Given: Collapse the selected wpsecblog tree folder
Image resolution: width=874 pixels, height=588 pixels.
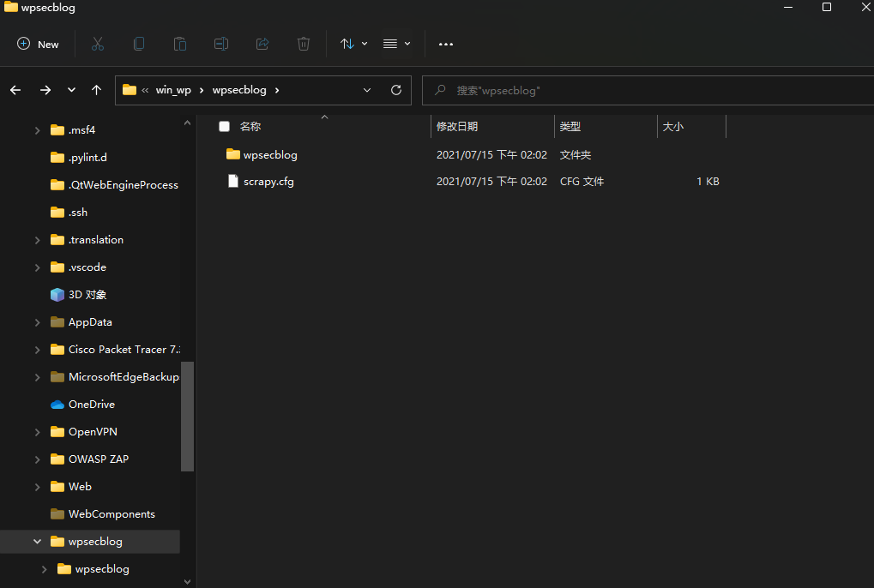Looking at the screenshot, I should [x=38, y=541].
